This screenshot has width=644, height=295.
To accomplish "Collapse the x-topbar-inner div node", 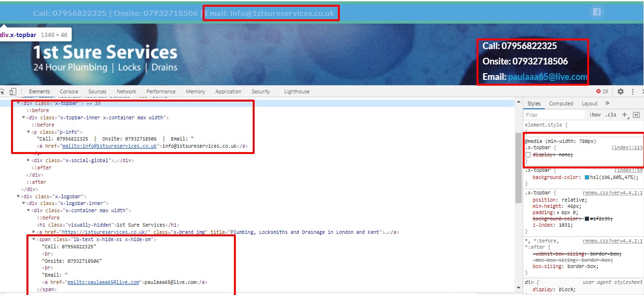I will [24, 117].
